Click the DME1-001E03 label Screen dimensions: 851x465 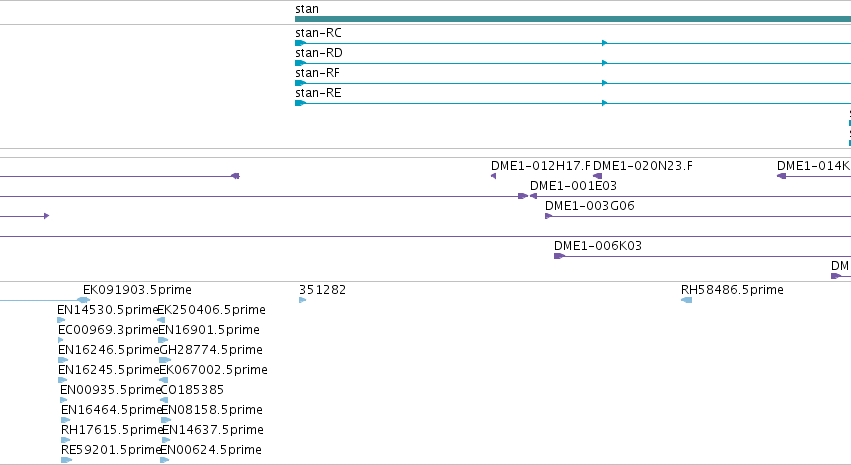click(x=573, y=186)
